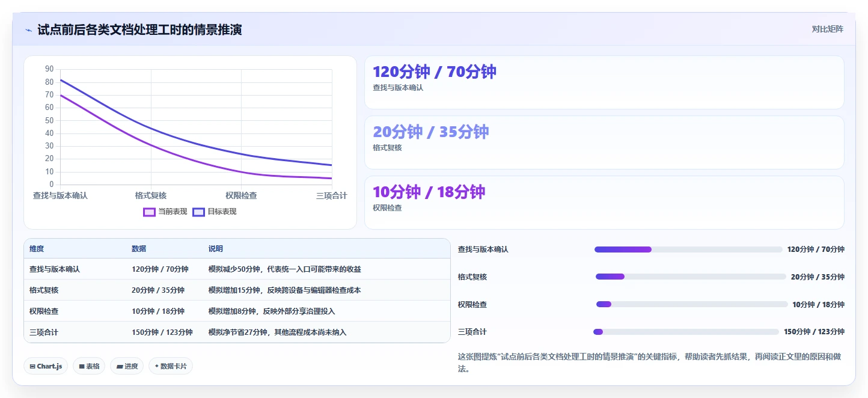The width and height of the screenshot is (868, 398).
Task: Click the 格式复核 progress bar
Action: tap(691, 277)
